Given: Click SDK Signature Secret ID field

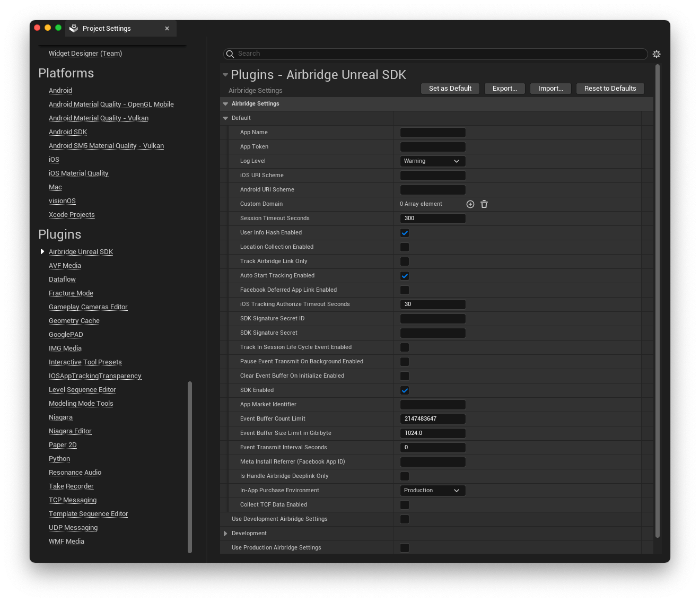Looking at the screenshot, I should [433, 319].
